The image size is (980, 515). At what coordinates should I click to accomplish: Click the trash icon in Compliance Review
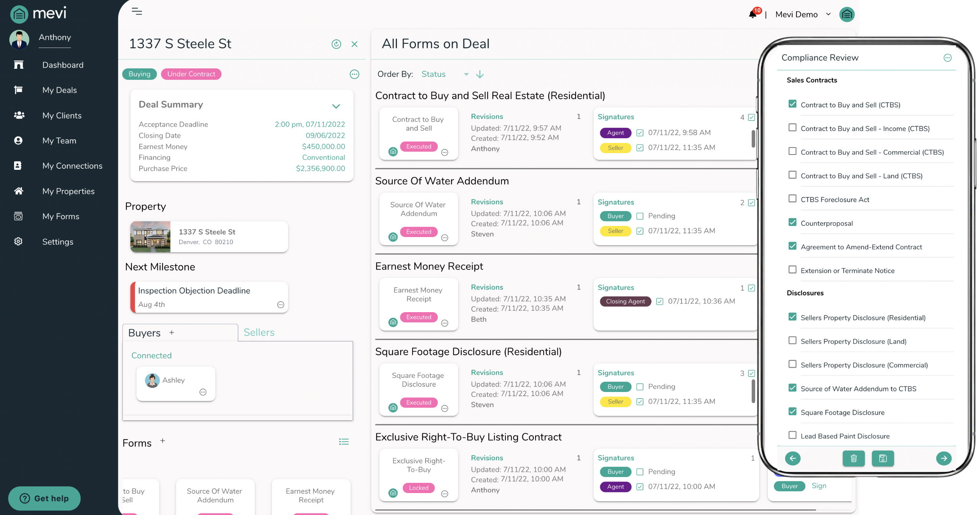coord(853,458)
